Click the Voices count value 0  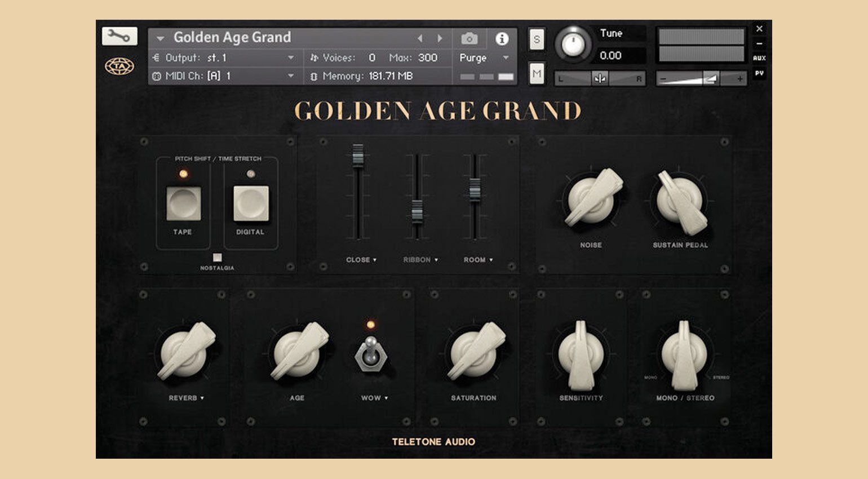372,57
